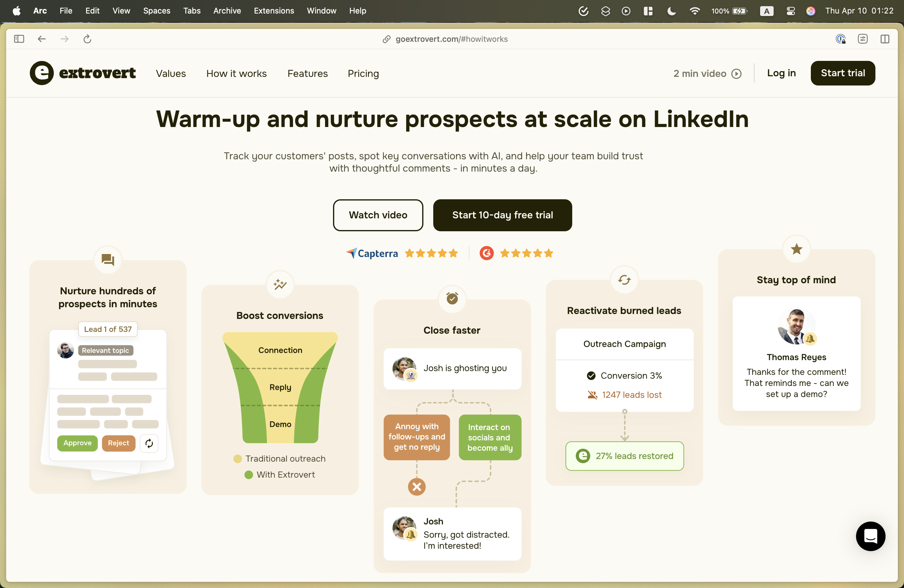The height and width of the screenshot is (588, 904).
Task: Click the browser back arrow
Action: pos(42,39)
